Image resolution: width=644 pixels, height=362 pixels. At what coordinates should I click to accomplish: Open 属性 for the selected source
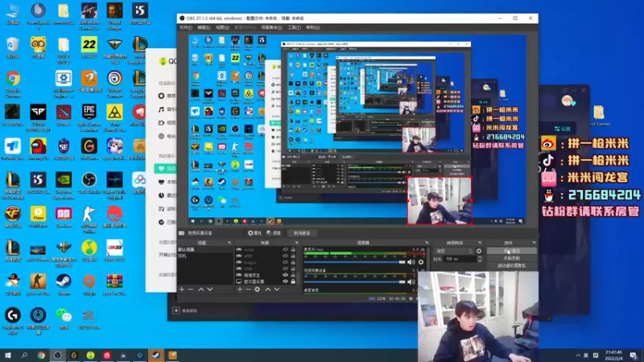(254, 233)
